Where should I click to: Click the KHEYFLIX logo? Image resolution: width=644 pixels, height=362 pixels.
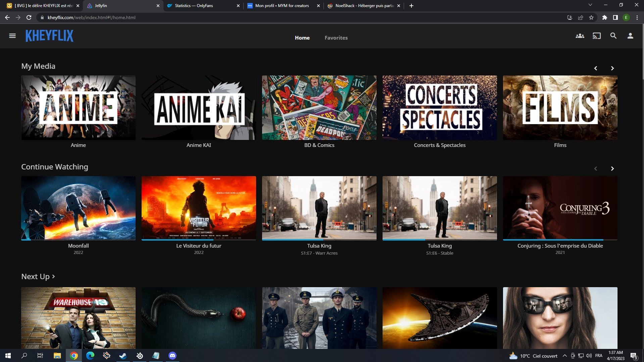49,36
